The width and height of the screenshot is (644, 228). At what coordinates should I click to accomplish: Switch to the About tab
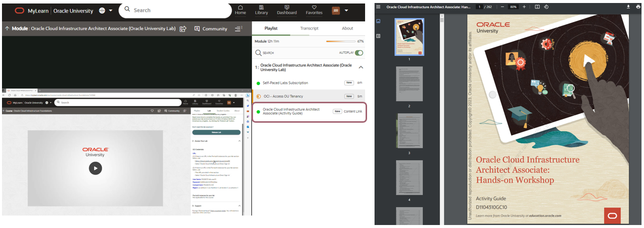pyautogui.click(x=347, y=28)
